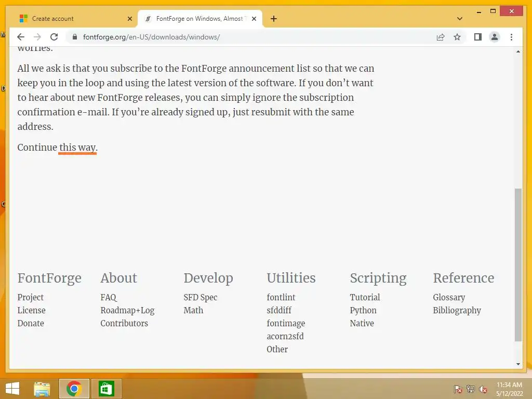Open the Bibliography reference link
The image size is (532, 399).
point(457,310)
